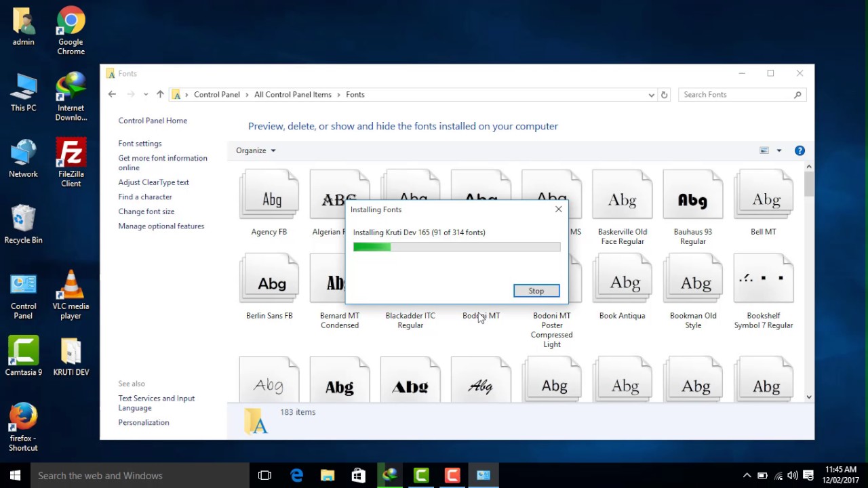Click All Control Panel Items breadcrumb

(293, 95)
